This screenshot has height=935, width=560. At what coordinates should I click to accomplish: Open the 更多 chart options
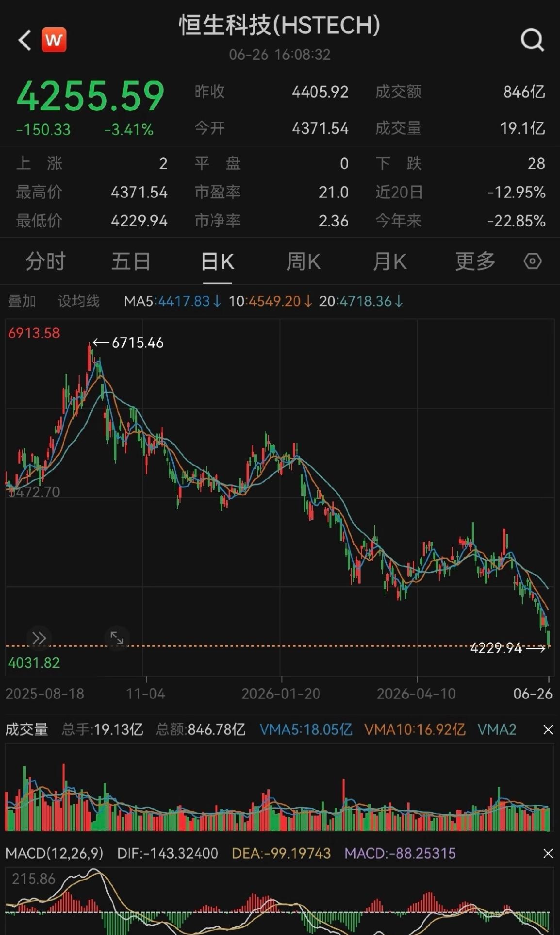(x=475, y=262)
